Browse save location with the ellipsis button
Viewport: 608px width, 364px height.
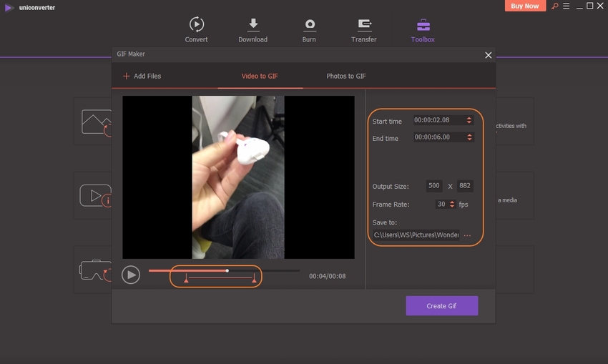468,235
